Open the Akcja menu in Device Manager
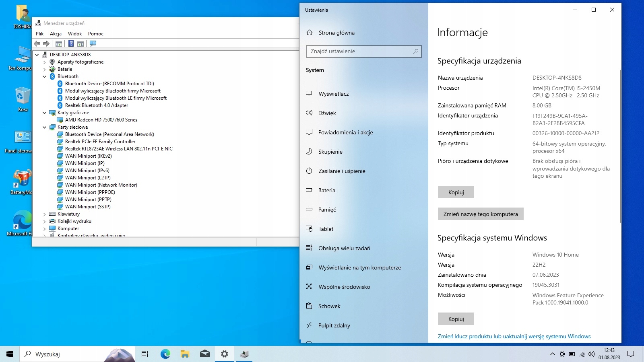The width and height of the screenshot is (644, 362). point(56,34)
